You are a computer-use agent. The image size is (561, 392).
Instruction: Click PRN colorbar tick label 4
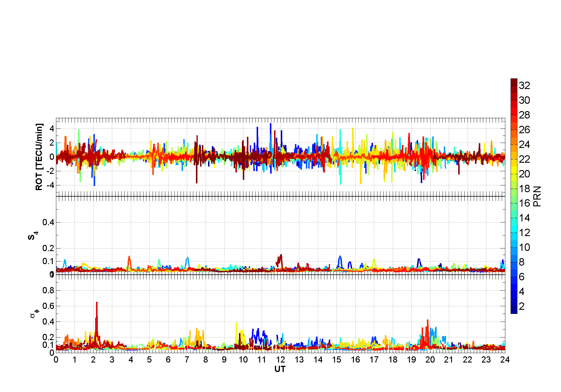tap(522, 291)
